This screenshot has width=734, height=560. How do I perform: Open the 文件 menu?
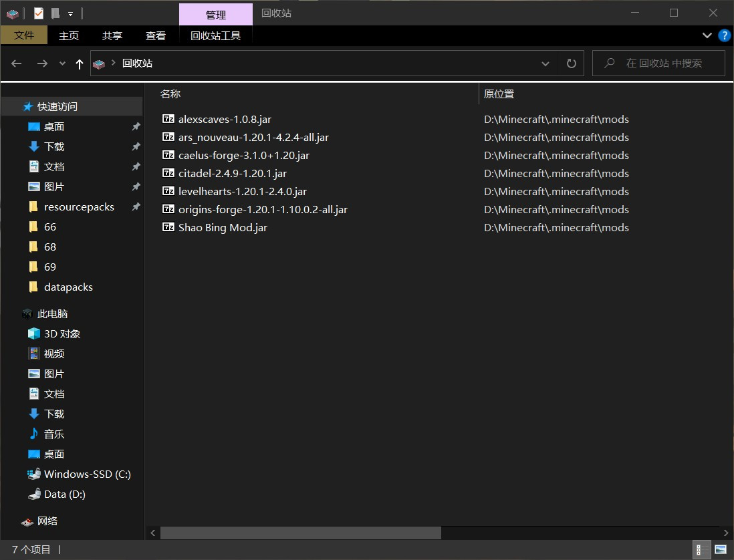point(24,35)
